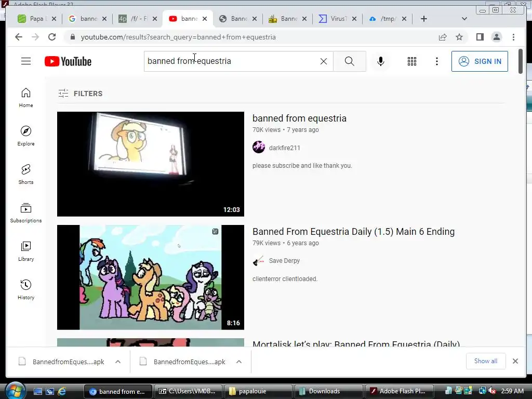Switch to Downloads window in taskbar
The image size is (532, 399).
click(x=328, y=391)
